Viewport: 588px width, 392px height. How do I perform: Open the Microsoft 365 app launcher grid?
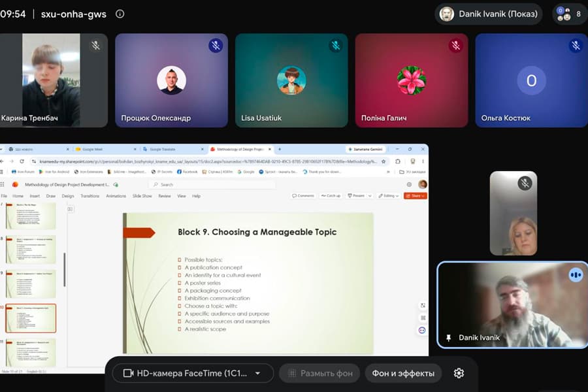click(x=2, y=184)
